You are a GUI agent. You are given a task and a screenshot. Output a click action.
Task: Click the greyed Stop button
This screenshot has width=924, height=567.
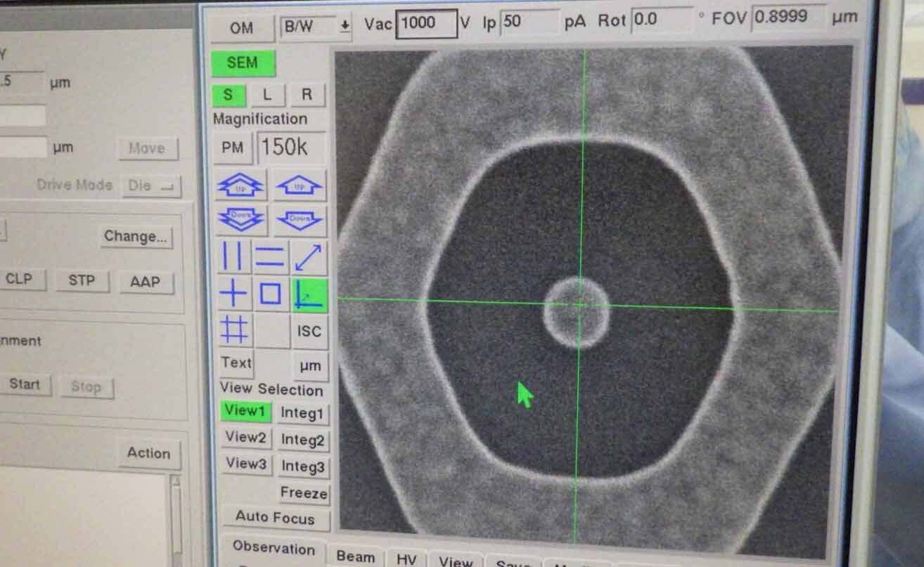[x=86, y=386]
